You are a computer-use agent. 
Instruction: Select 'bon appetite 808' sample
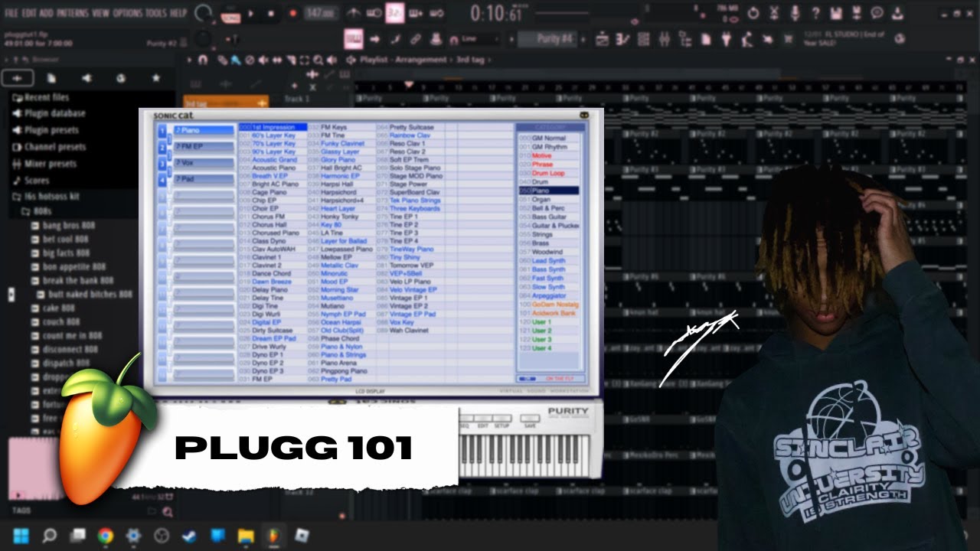[x=68, y=267]
